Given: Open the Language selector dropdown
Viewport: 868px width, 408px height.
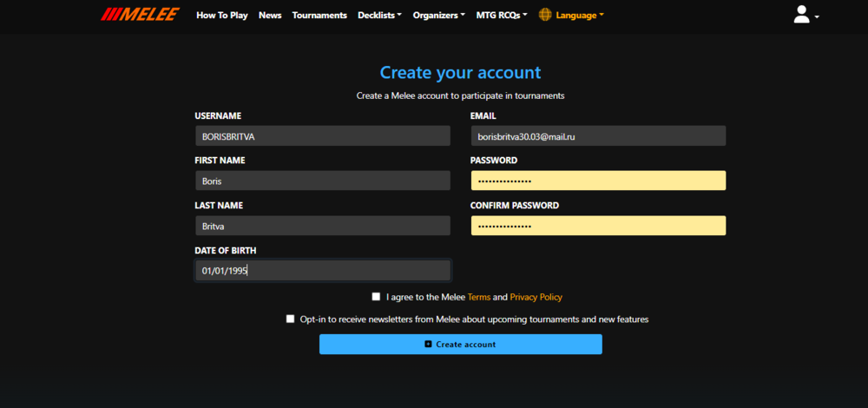Looking at the screenshot, I should pyautogui.click(x=580, y=16).
